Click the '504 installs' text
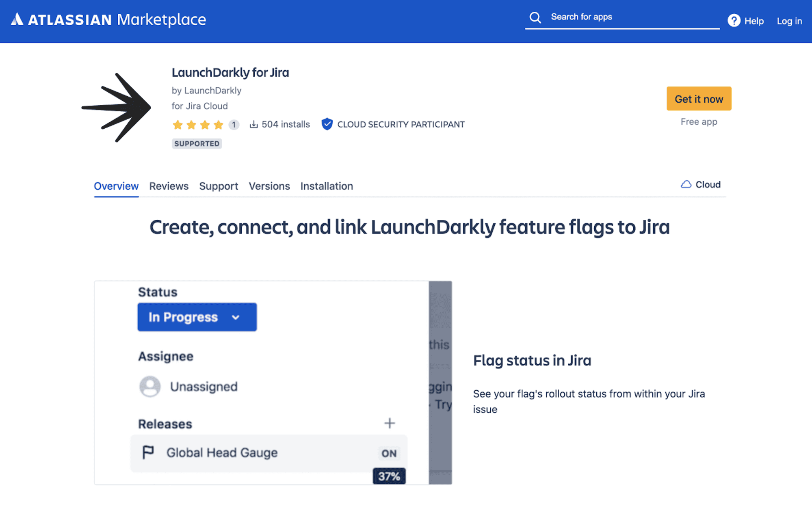Screen dimensions: 812x517 point(286,124)
